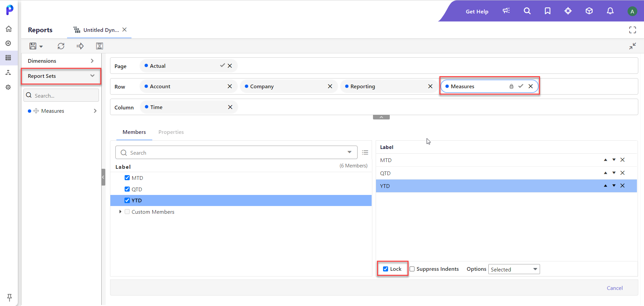Click the collapse arrows icon at right
This screenshot has width=644, height=306.
tap(633, 46)
